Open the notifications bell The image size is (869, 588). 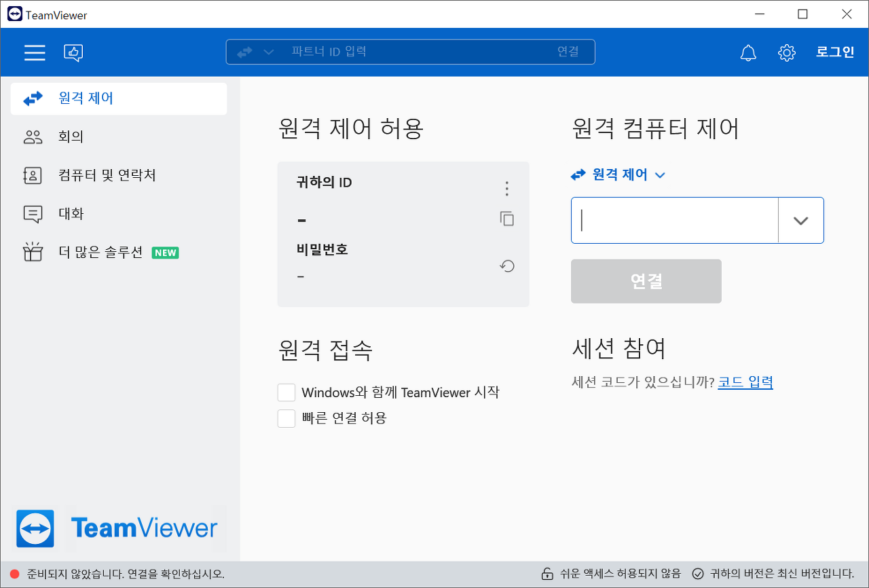[x=748, y=52]
